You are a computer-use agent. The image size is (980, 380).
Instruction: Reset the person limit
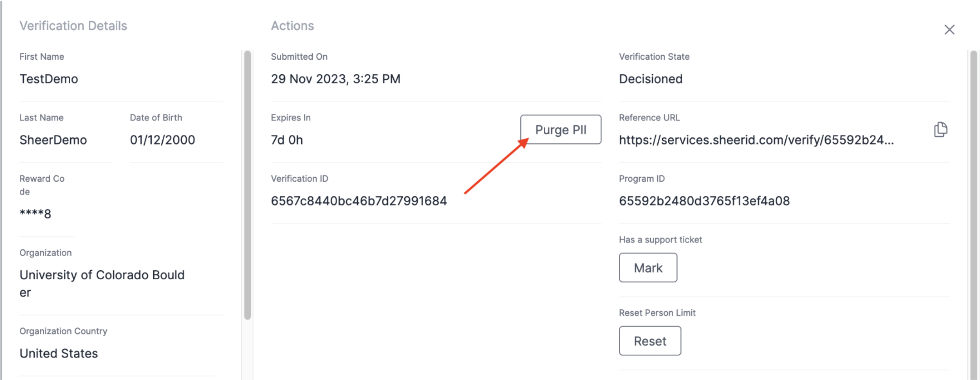click(650, 341)
